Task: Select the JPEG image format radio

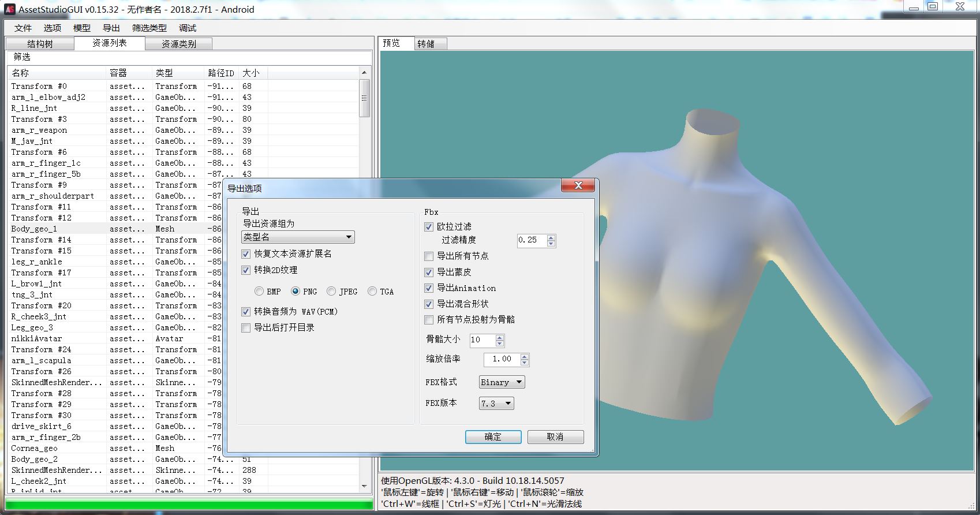Action: click(x=331, y=292)
